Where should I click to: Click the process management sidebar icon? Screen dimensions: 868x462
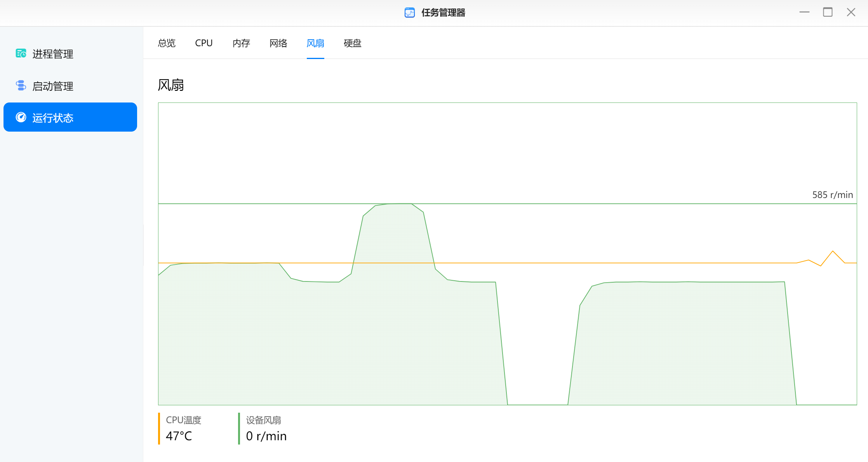click(x=21, y=54)
